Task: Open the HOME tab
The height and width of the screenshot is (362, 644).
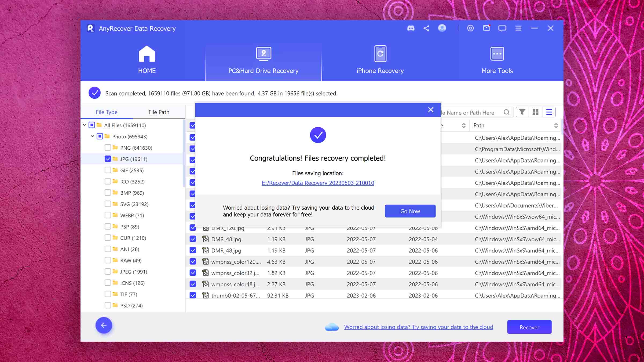Action: click(x=147, y=60)
